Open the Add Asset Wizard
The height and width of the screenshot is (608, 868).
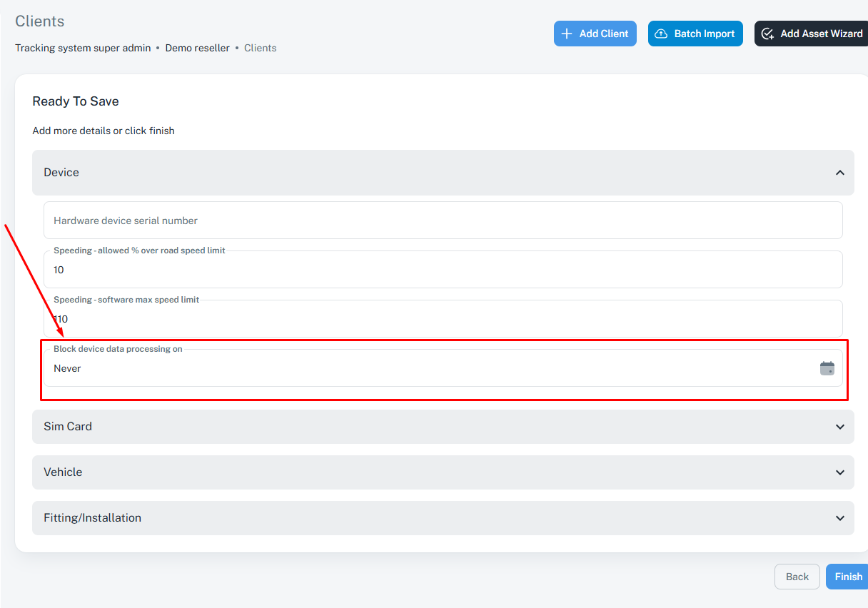click(x=812, y=34)
